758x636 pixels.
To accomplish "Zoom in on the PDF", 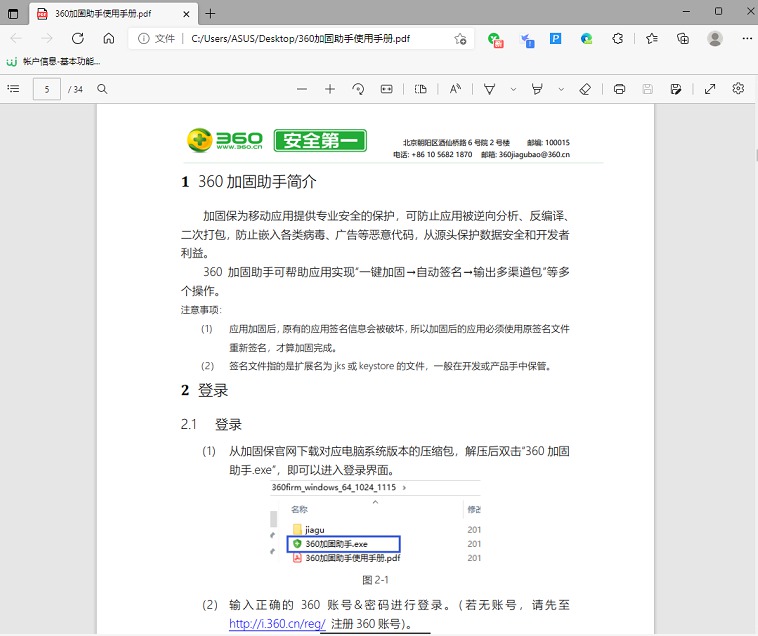I will click(x=330, y=89).
